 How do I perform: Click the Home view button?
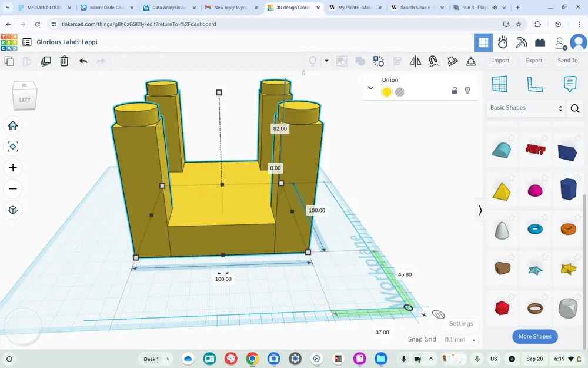13,125
